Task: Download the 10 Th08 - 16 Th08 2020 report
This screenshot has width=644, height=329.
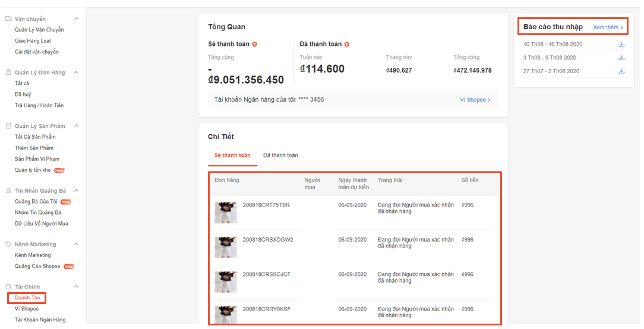Action: coord(621,45)
